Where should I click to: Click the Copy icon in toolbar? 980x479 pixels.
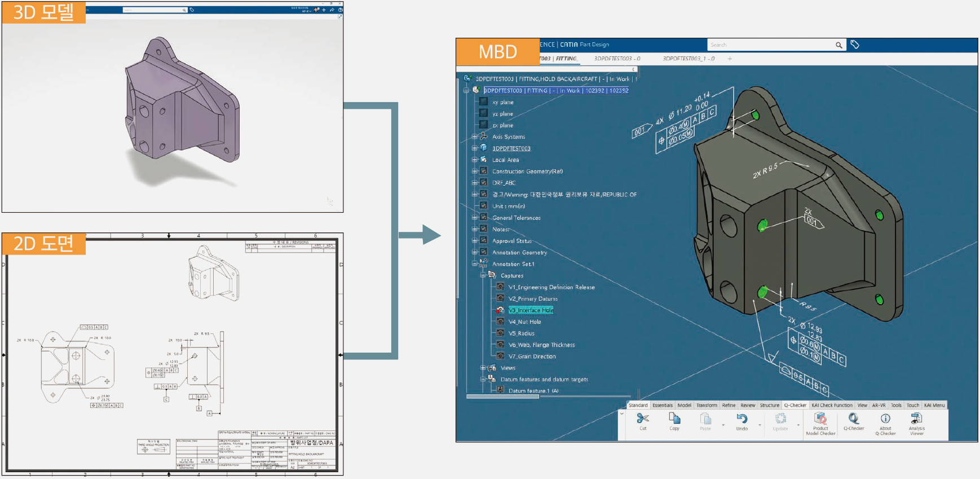click(x=674, y=419)
